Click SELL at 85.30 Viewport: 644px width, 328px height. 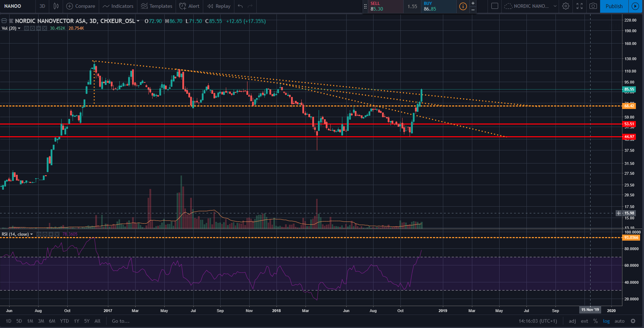386,6
